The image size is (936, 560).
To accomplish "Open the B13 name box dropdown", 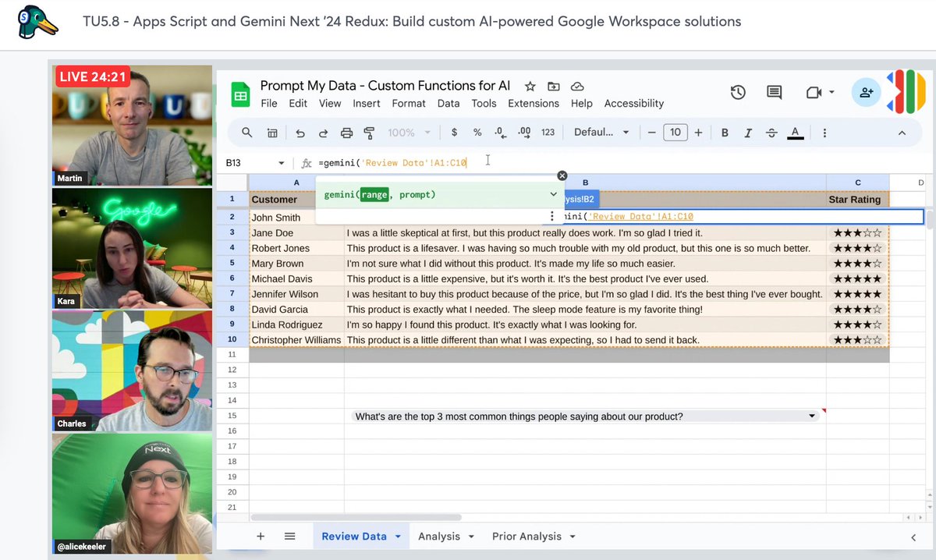I will tap(281, 163).
